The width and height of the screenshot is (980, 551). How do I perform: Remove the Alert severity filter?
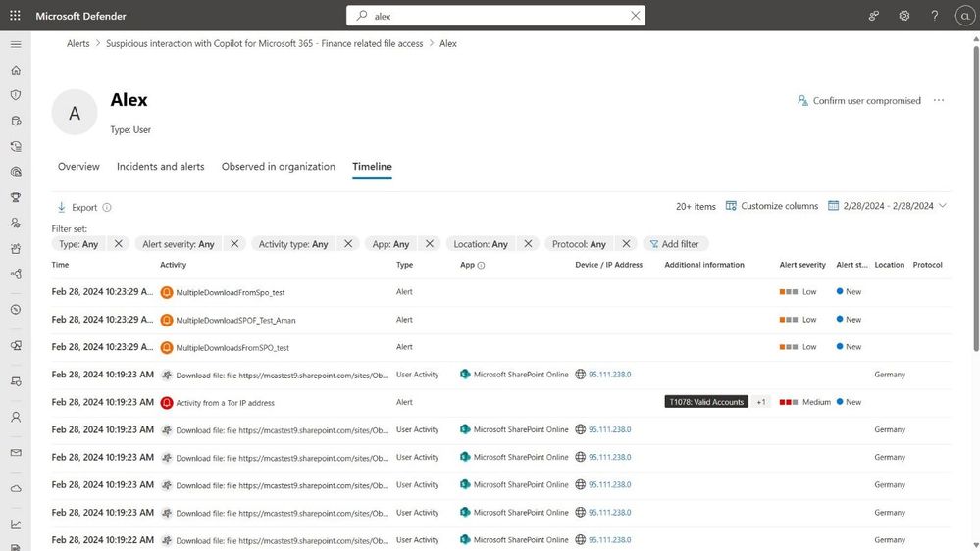click(x=234, y=244)
